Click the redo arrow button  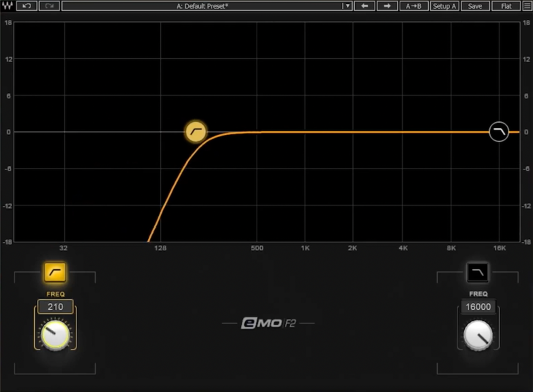pyautogui.click(x=49, y=6)
